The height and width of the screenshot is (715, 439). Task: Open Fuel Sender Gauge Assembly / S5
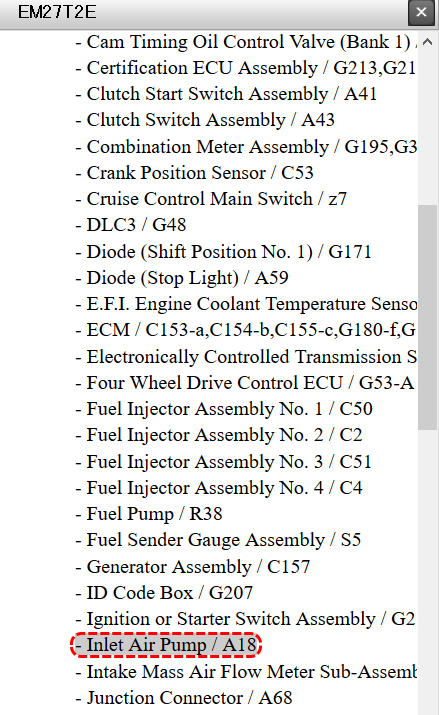218,539
